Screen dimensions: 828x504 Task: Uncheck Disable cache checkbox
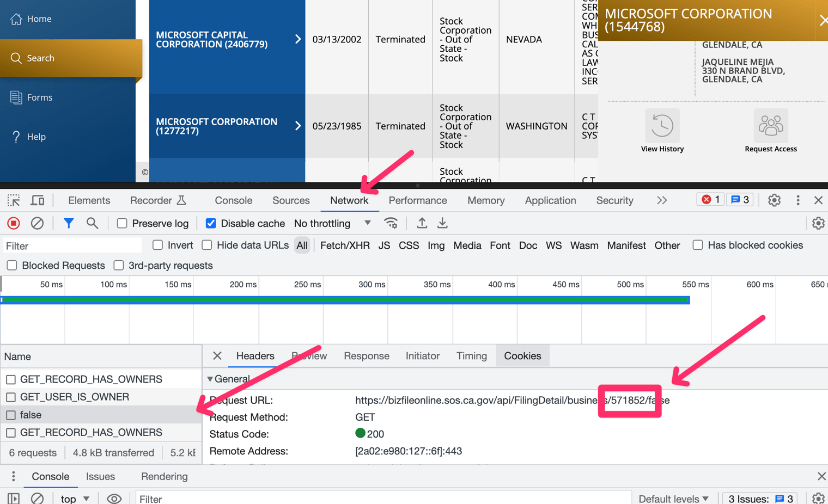click(x=211, y=223)
